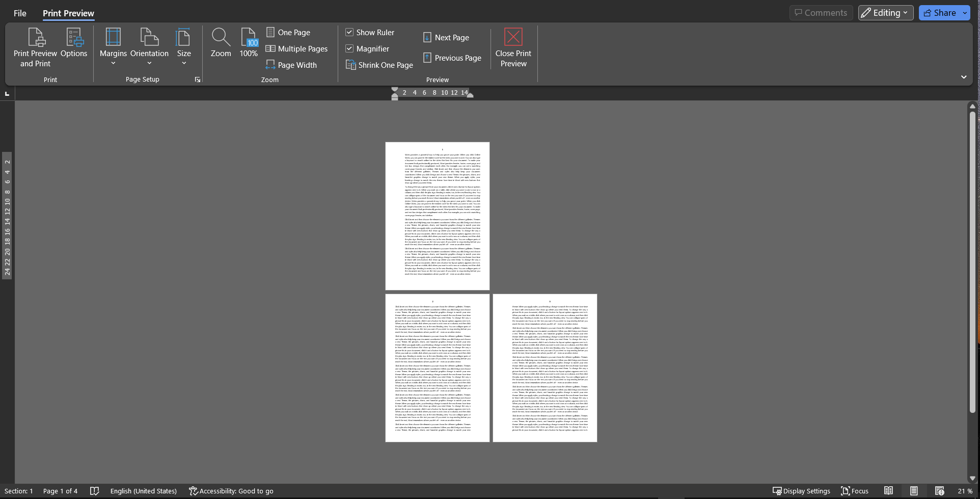The image size is (980, 499).
Task: Toggle the Show Ruler checkbox
Action: tap(370, 32)
